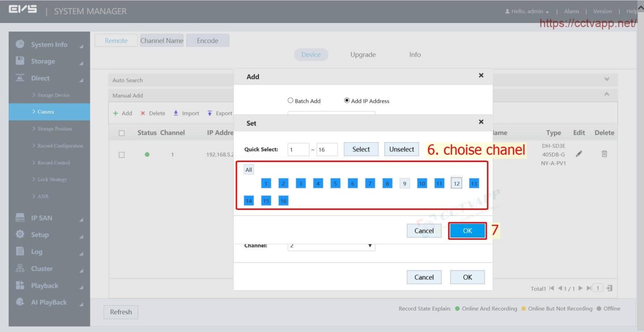The width and height of the screenshot is (644, 332).
Task: Click the trash icon for channel 1
Action: click(604, 154)
